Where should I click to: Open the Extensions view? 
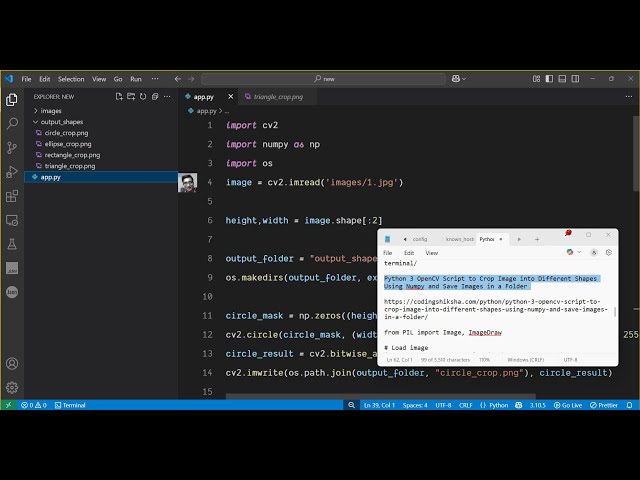coord(12,196)
